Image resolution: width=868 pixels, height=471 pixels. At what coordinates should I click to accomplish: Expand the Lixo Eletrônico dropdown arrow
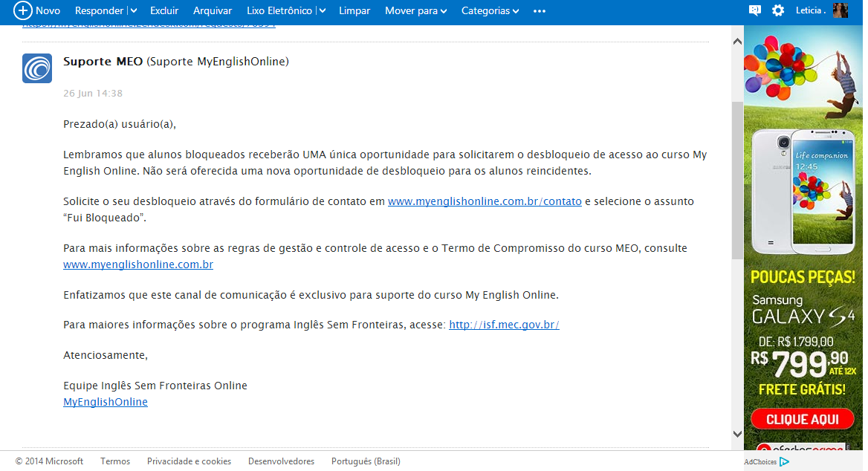[323, 11]
